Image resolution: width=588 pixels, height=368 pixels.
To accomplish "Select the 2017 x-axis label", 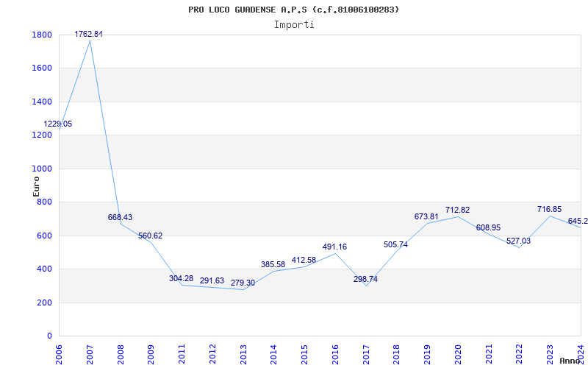I will coord(366,354).
